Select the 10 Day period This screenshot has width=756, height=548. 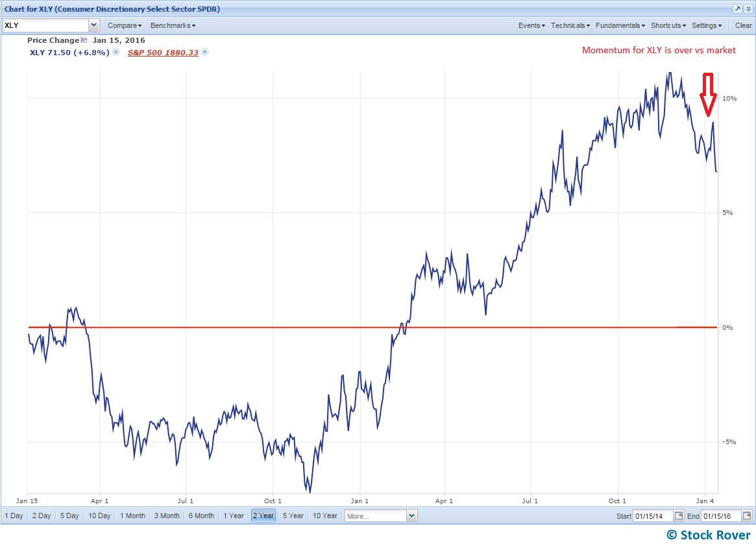[x=99, y=516]
